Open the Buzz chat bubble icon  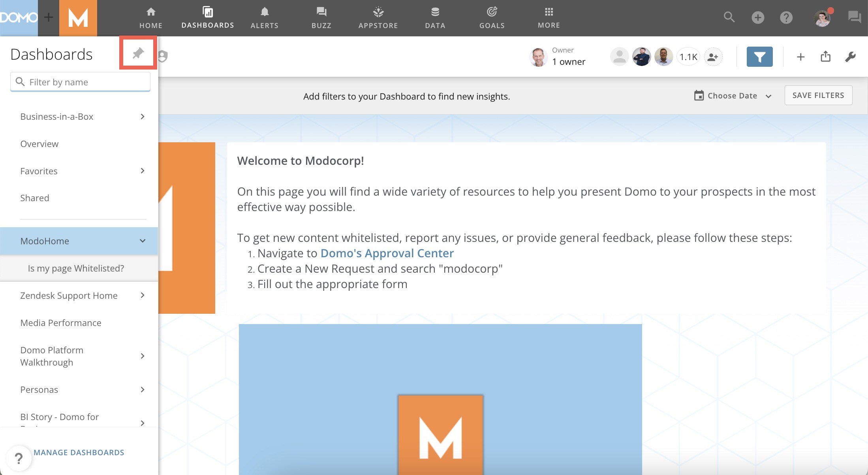coord(855,17)
